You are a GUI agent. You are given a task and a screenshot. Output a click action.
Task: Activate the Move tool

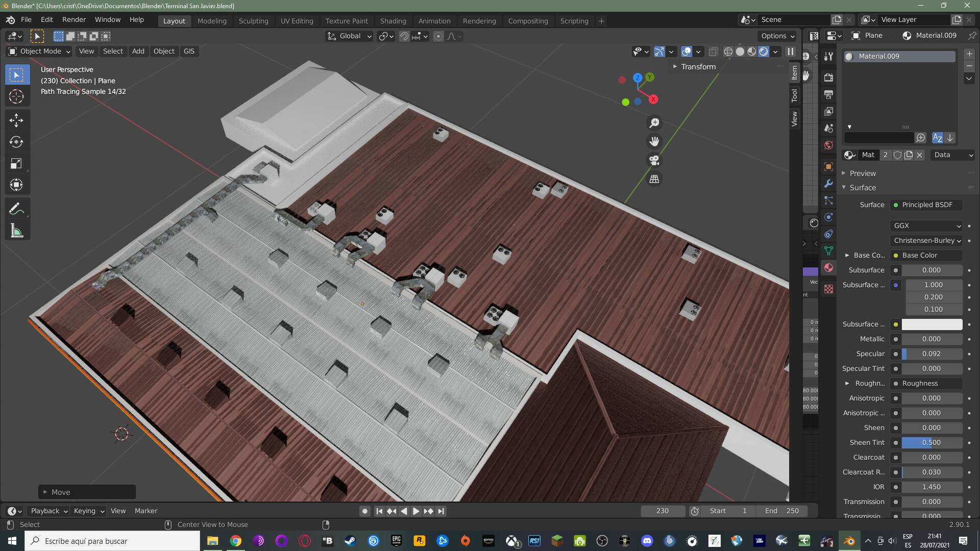16,120
